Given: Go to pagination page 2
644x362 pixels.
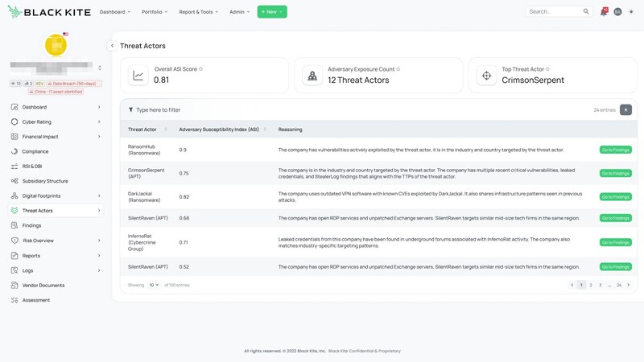Looking at the screenshot, I should [591, 285].
